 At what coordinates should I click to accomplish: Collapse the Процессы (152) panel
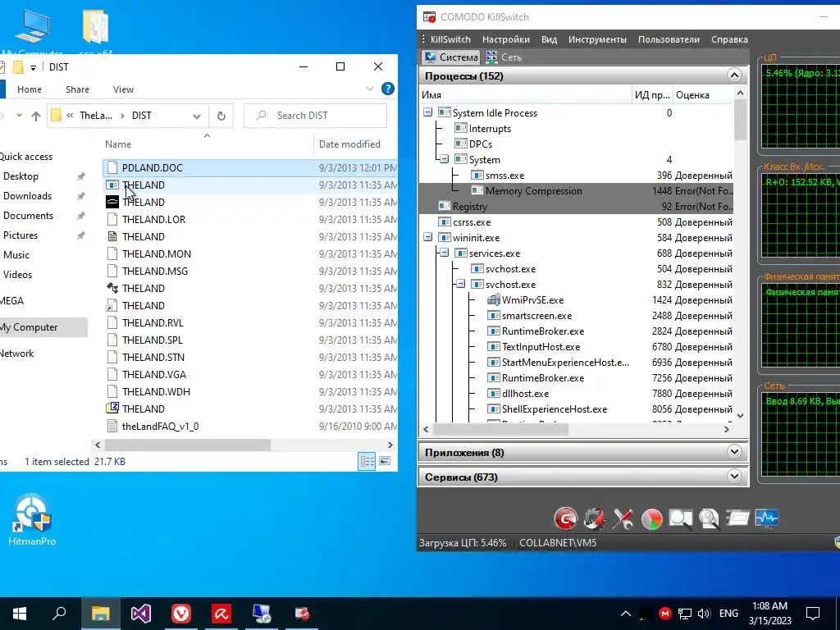pyautogui.click(x=734, y=75)
